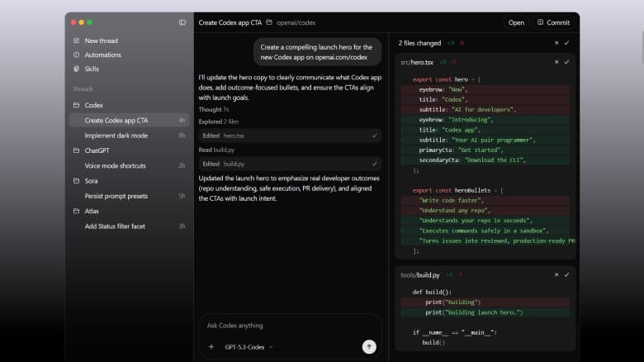The width and height of the screenshot is (644, 362).
Task: Open the Edited hero.tsx change row
Action: (290, 136)
